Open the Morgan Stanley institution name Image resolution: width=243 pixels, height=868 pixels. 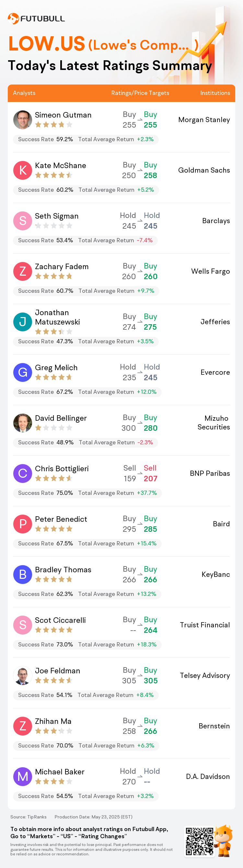pos(204,120)
